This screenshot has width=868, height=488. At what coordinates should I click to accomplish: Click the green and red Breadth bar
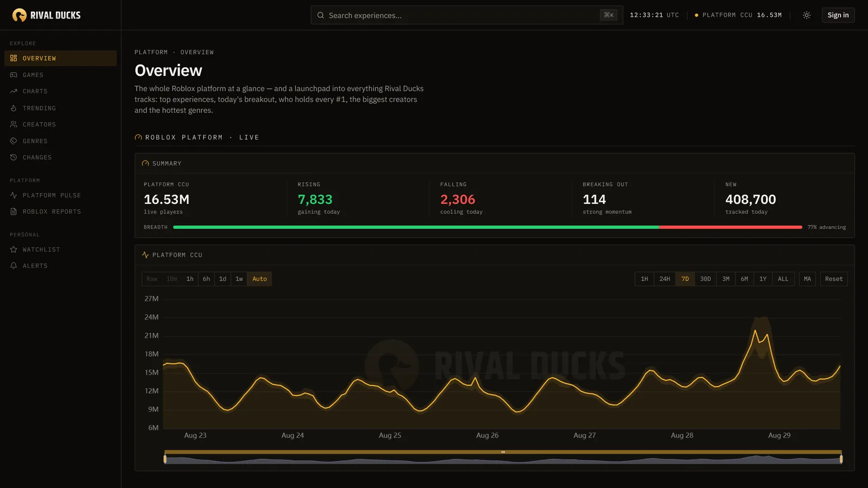click(487, 227)
